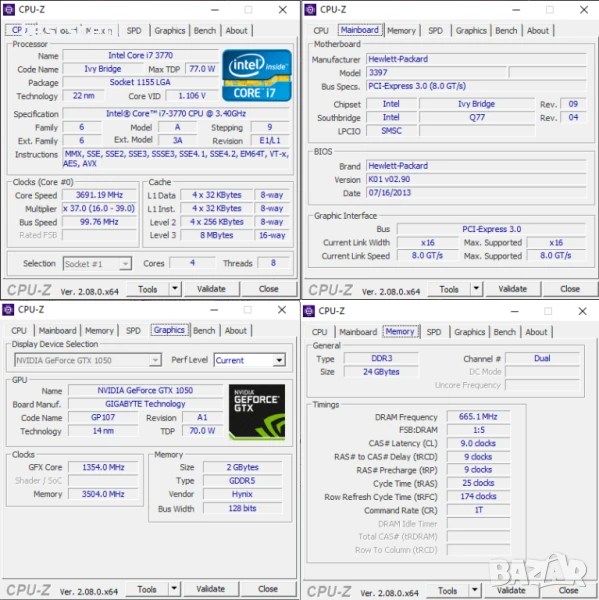
Task: Open Bench tab in the CPU window
Action: click(205, 31)
